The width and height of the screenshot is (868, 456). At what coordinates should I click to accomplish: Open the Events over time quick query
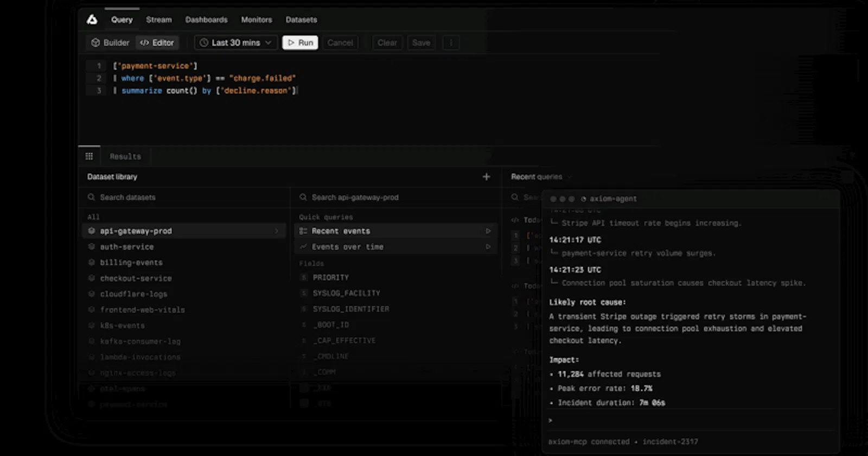click(x=395, y=246)
